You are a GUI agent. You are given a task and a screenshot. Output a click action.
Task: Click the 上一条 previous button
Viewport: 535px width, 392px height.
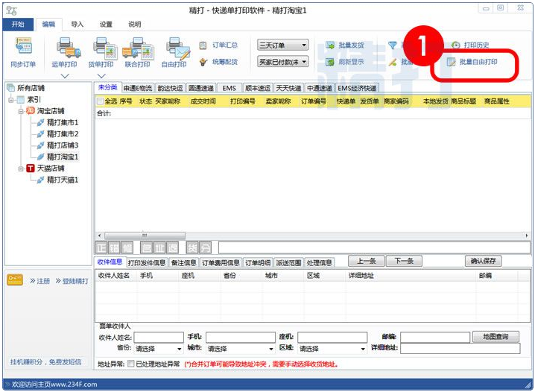coord(366,261)
